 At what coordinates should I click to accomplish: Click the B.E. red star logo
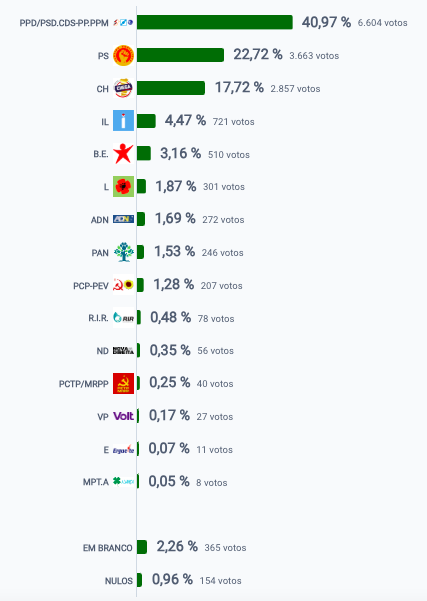click(123, 154)
